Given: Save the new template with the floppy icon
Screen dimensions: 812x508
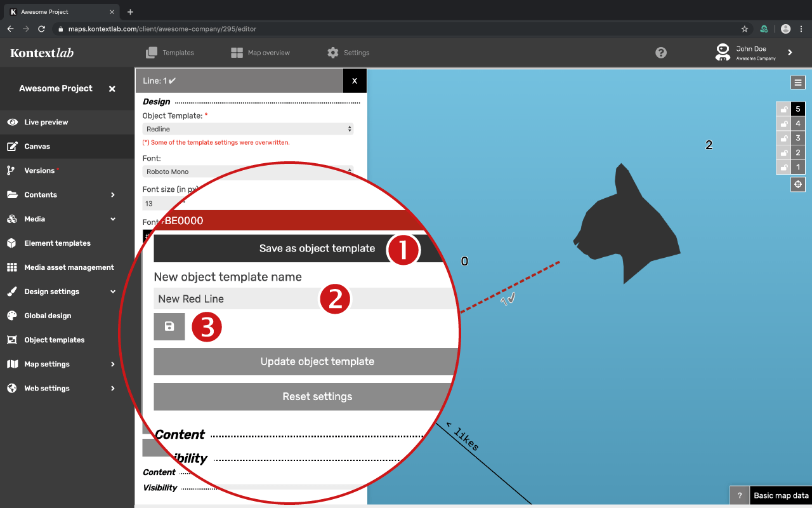Looking at the screenshot, I should coord(169,326).
